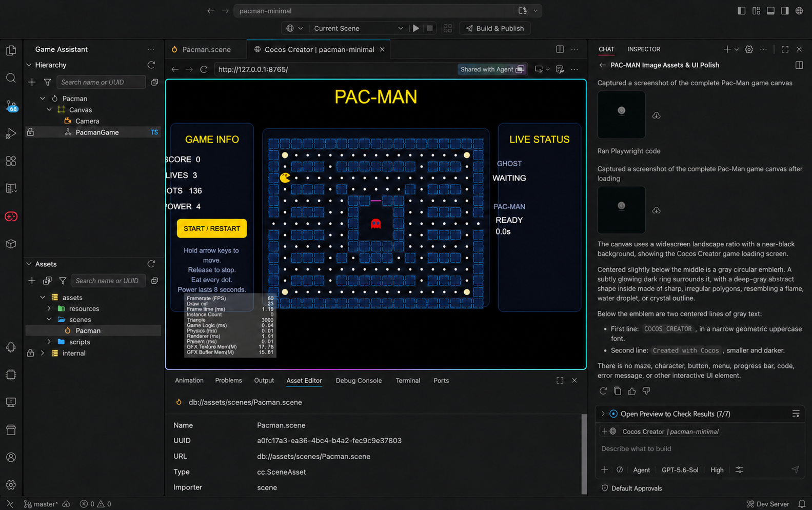
Task: Switch to the INSPECTOR tab
Action: pyautogui.click(x=644, y=49)
